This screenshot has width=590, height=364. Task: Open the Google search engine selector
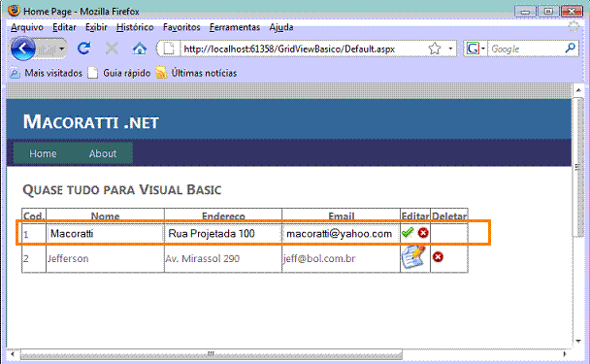(475, 49)
